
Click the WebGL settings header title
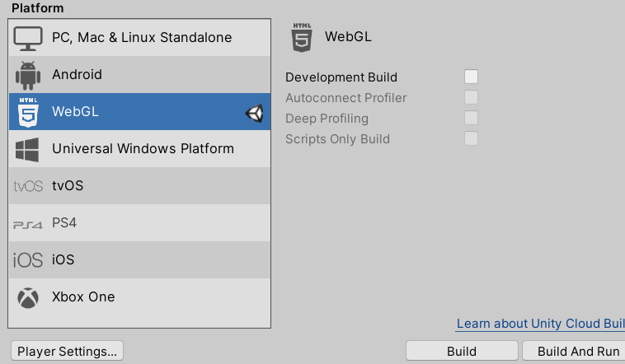[348, 36]
